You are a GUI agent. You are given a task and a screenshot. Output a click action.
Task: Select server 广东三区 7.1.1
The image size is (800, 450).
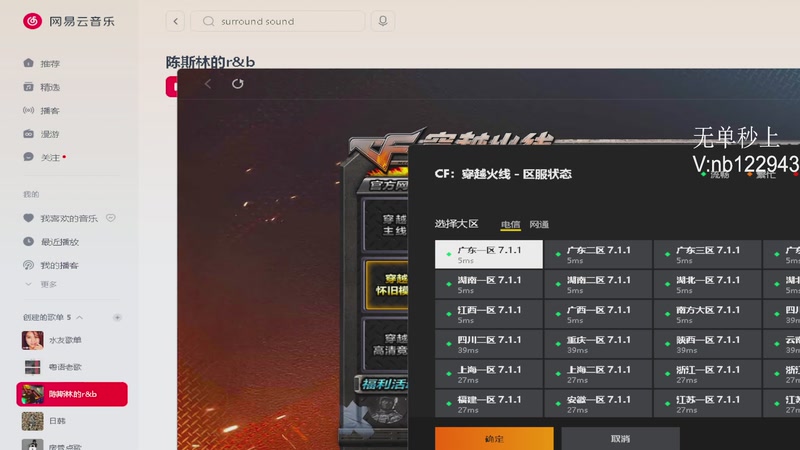[708, 254]
